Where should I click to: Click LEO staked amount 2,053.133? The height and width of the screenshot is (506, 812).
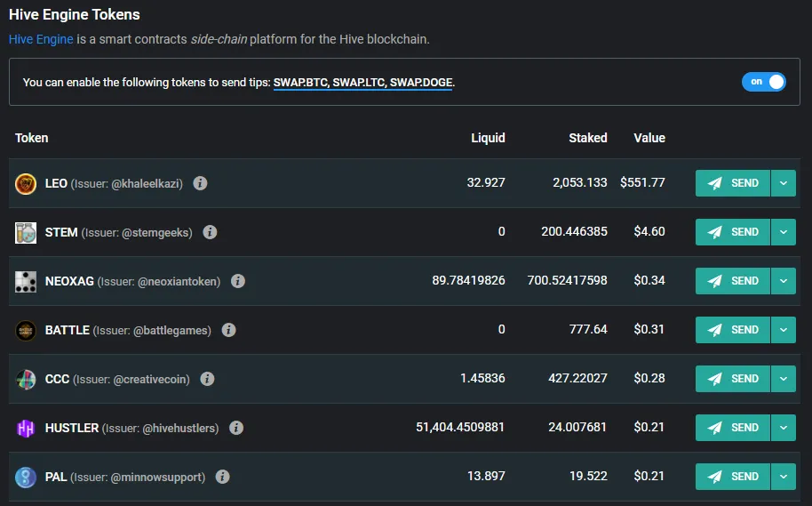point(579,182)
